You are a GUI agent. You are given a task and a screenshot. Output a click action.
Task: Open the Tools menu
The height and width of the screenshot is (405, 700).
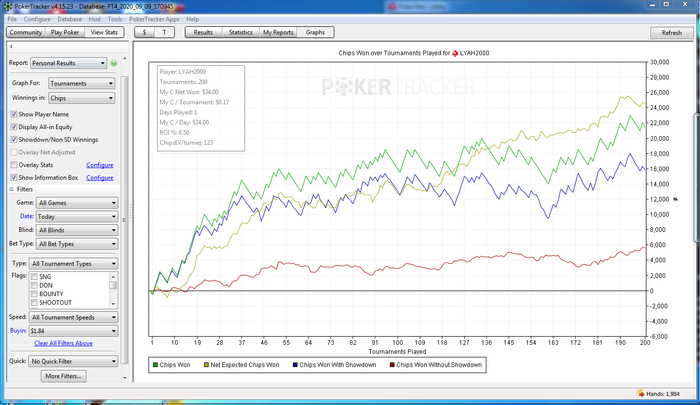tap(115, 19)
